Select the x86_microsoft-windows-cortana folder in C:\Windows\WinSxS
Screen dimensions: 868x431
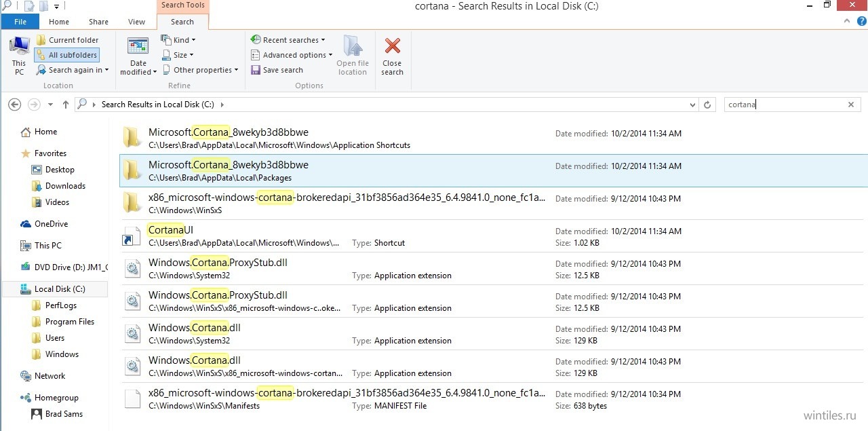click(x=493, y=203)
